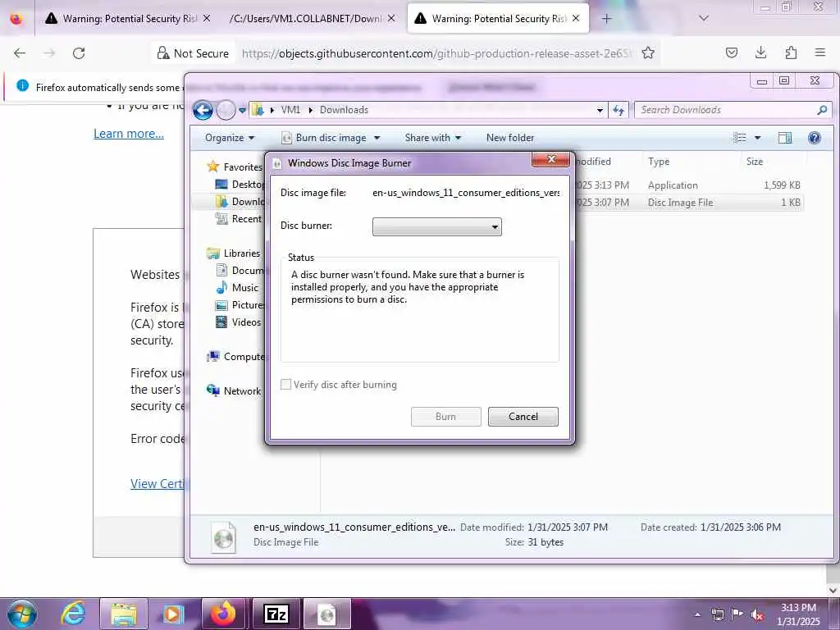Viewport: 840px width, 630px height.
Task: Reload the current Firefox page
Action: point(79,53)
